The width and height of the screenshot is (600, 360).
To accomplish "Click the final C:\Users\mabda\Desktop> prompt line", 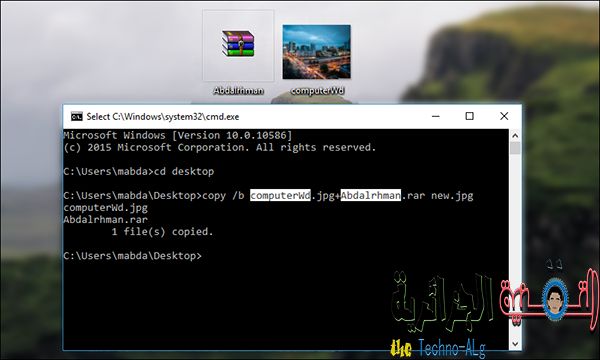I will click(x=132, y=256).
